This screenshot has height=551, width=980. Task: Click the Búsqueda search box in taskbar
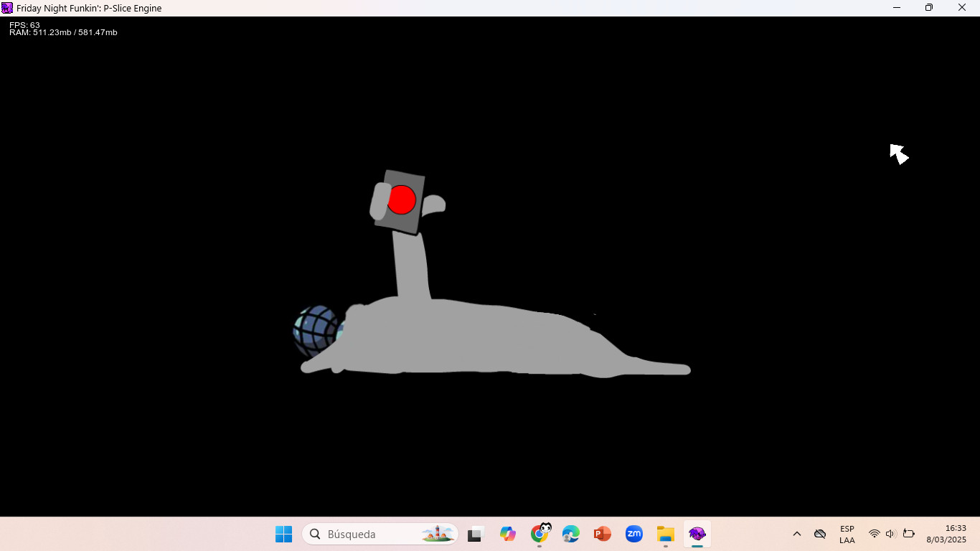(380, 534)
